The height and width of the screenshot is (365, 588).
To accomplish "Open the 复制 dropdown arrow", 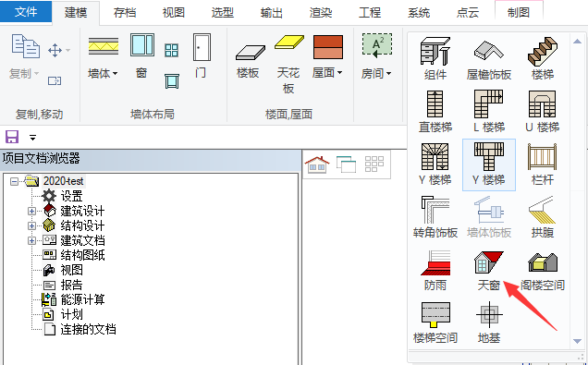I will pyautogui.click(x=37, y=73).
